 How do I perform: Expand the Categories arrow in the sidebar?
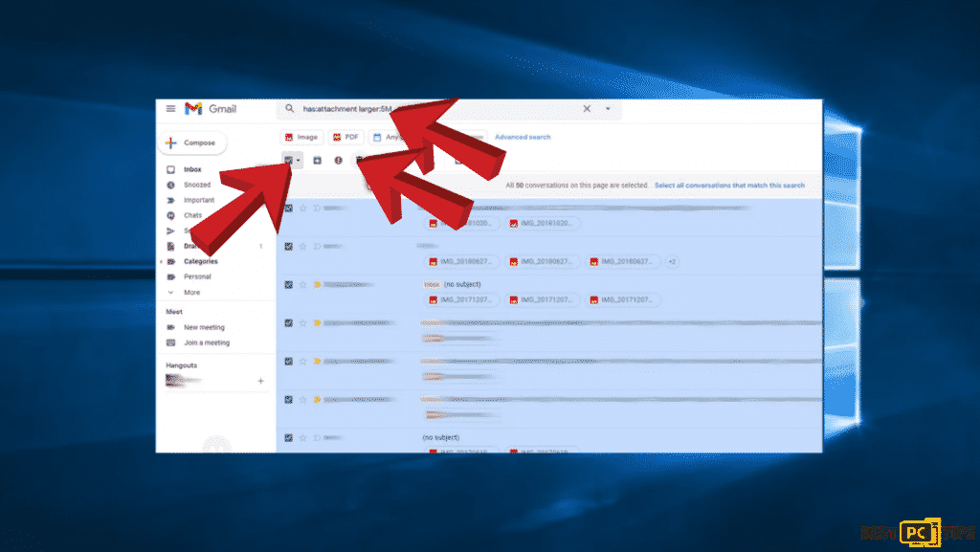(x=162, y=261)
